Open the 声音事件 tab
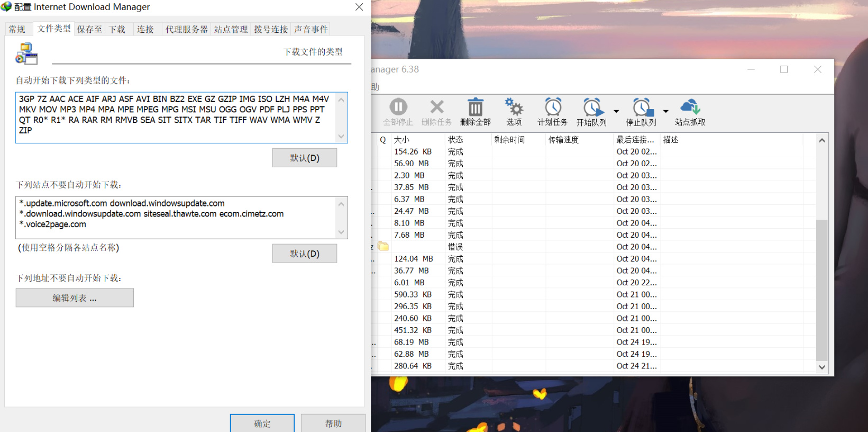 (x=311, y=29)
